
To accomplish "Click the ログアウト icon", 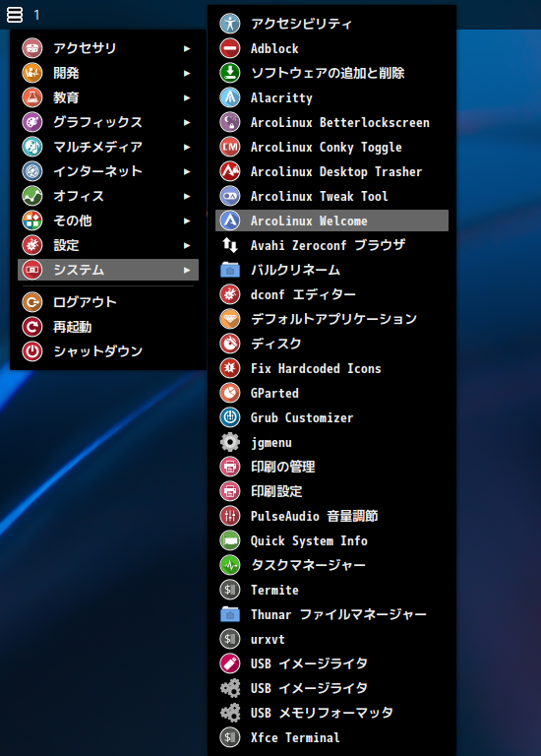I will click(x=32, y=302).
